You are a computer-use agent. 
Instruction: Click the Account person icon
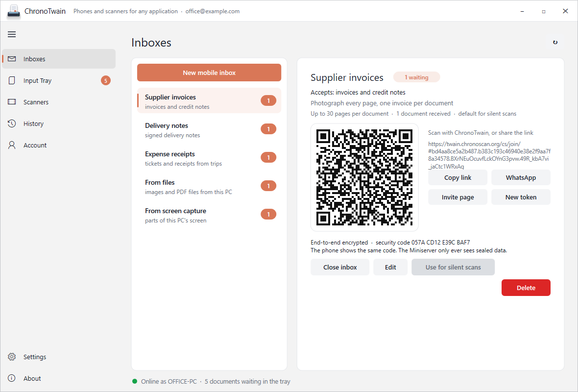click(x=12, y=145)
